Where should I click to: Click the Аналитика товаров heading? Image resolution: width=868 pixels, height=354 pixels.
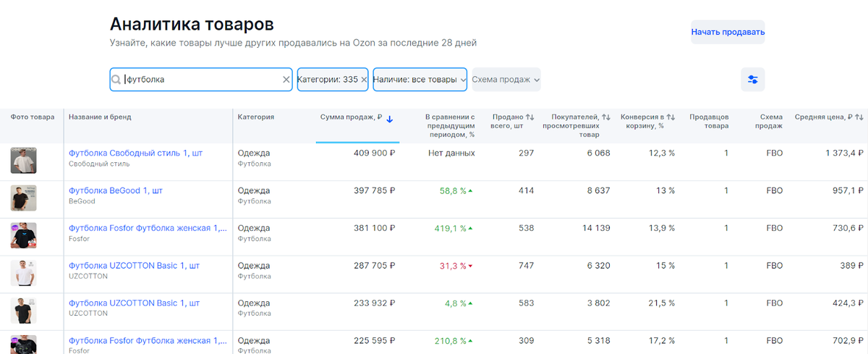click(192, 23)
